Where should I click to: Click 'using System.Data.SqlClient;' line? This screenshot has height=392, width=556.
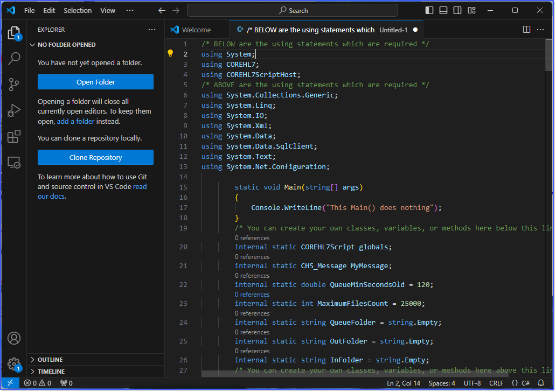[x=259, y=146]
